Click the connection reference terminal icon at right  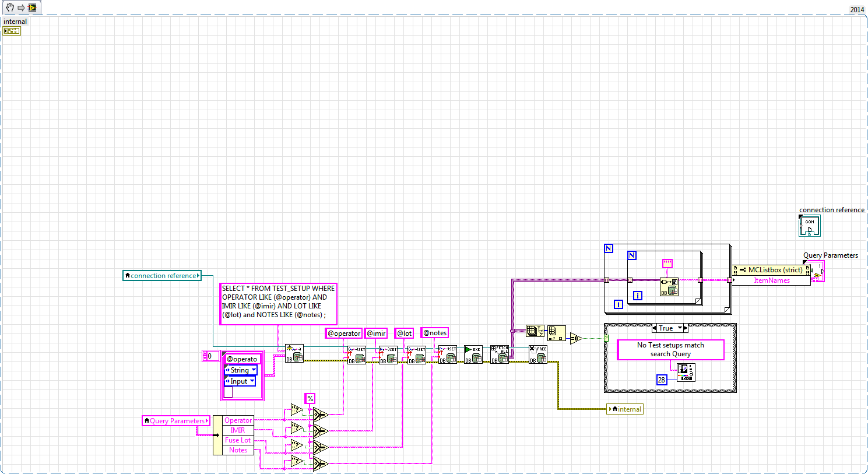pos(809,226)
